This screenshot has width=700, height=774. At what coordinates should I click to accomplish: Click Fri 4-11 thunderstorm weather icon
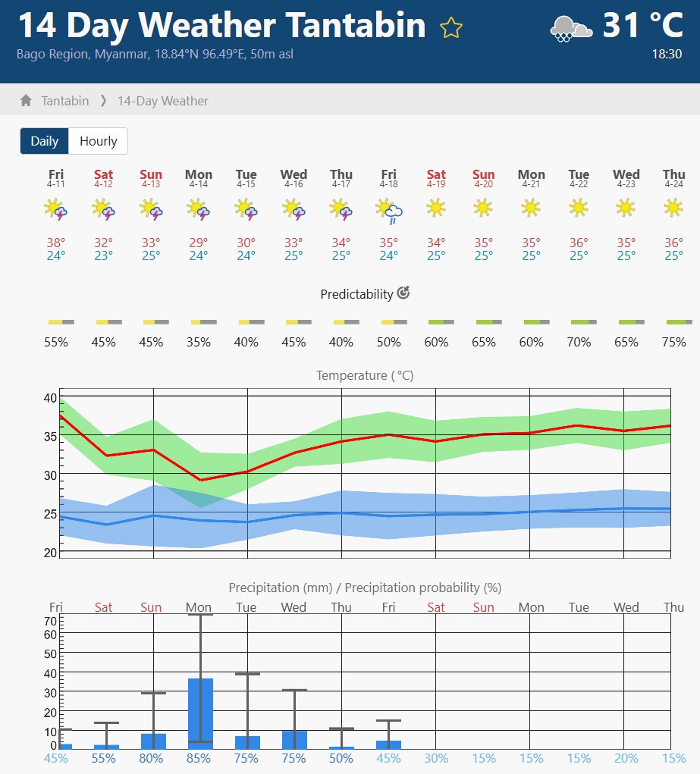pyautogui.click(x=56, y=209)
